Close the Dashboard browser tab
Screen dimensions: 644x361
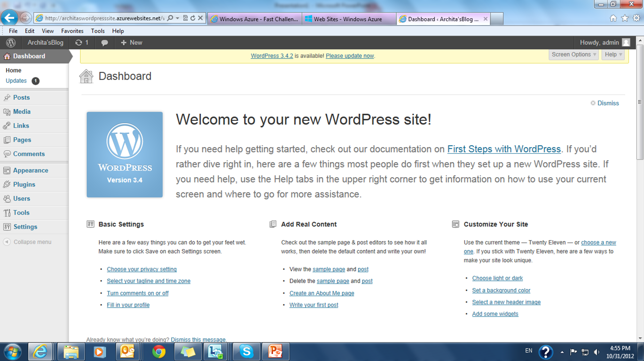[x=486, y=19]
